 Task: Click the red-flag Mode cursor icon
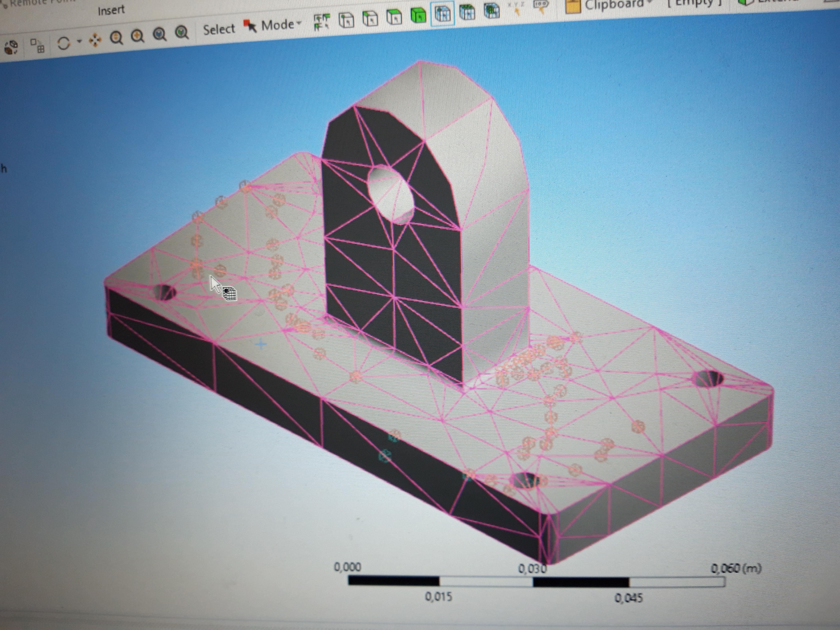coord(250,26)
